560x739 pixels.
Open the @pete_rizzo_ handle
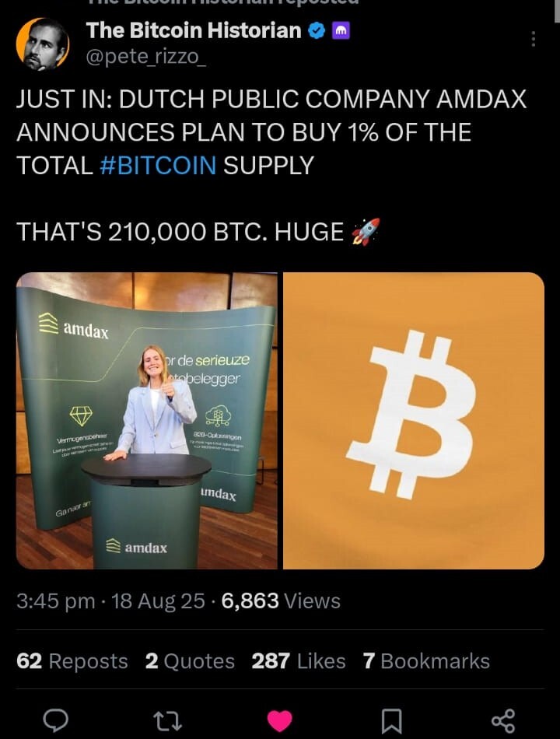coord(145,57)
